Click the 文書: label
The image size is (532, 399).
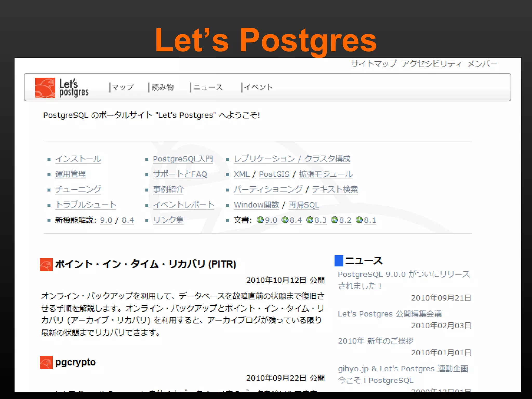point(243,220)
